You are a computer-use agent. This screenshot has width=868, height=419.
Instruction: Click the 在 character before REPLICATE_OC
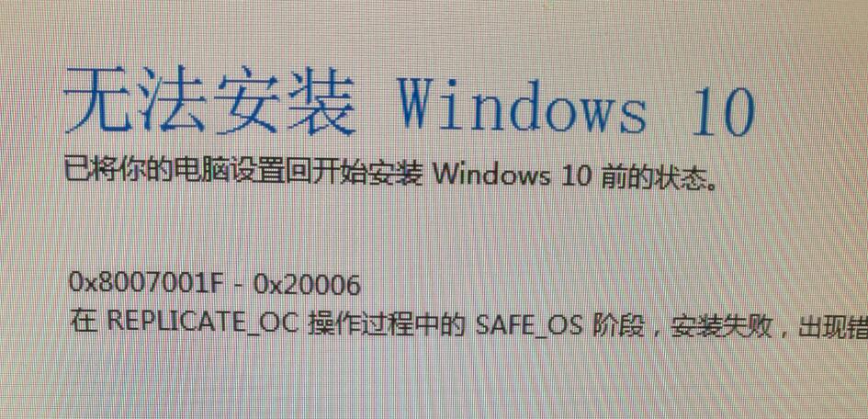(x=82, y=320)
